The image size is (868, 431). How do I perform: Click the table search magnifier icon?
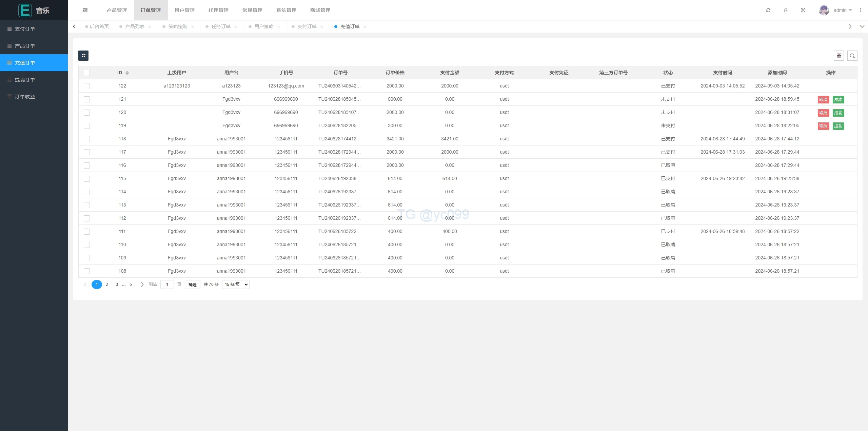tap(852, 56)
